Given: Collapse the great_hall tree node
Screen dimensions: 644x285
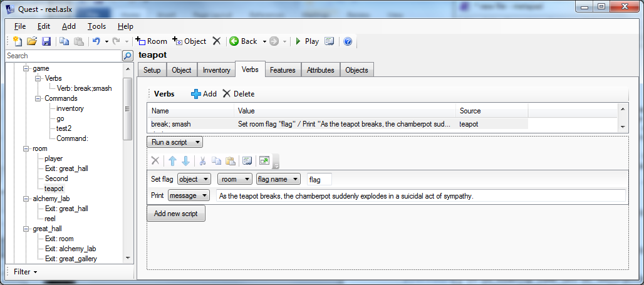Looking at the screenshot, I should click(26, 229).
